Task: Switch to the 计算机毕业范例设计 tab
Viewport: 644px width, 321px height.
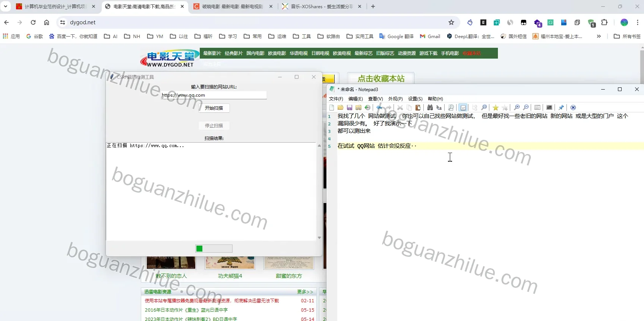Action: 56,6
